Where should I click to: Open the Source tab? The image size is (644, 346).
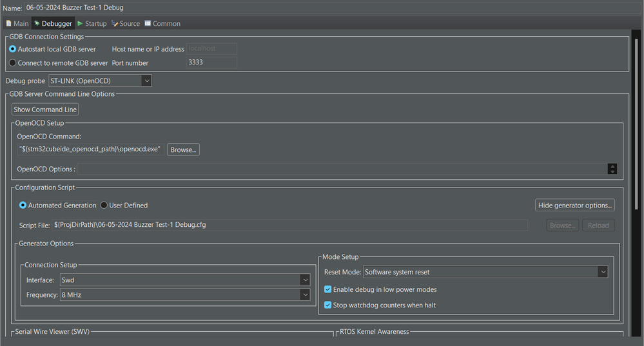tap(126, 24)
